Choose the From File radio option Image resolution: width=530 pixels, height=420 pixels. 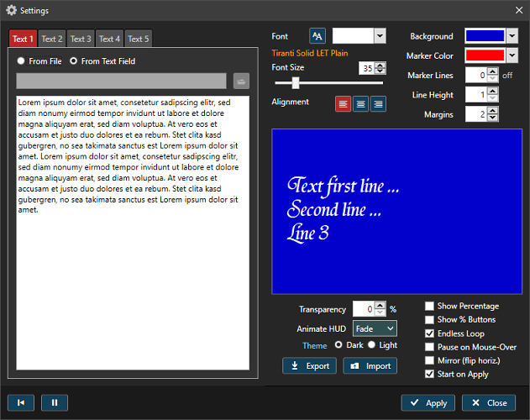[21, 61]
